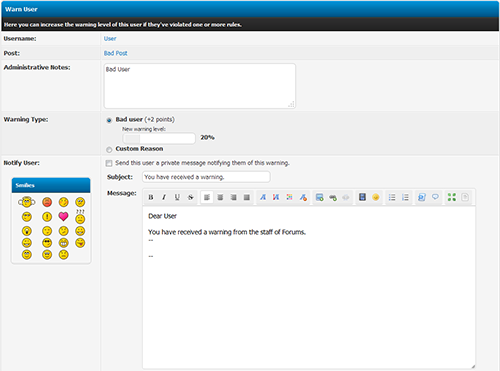Center-align the message text

220,197
